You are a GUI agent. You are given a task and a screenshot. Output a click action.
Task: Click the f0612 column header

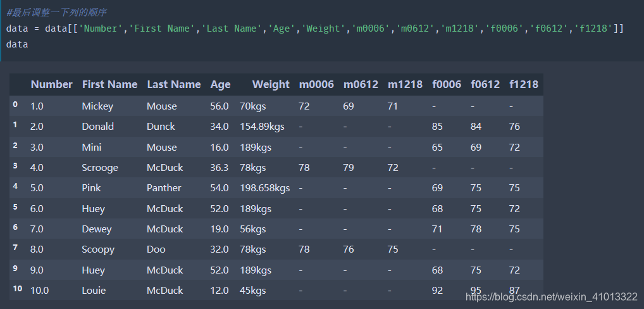(x=485, y=84)
